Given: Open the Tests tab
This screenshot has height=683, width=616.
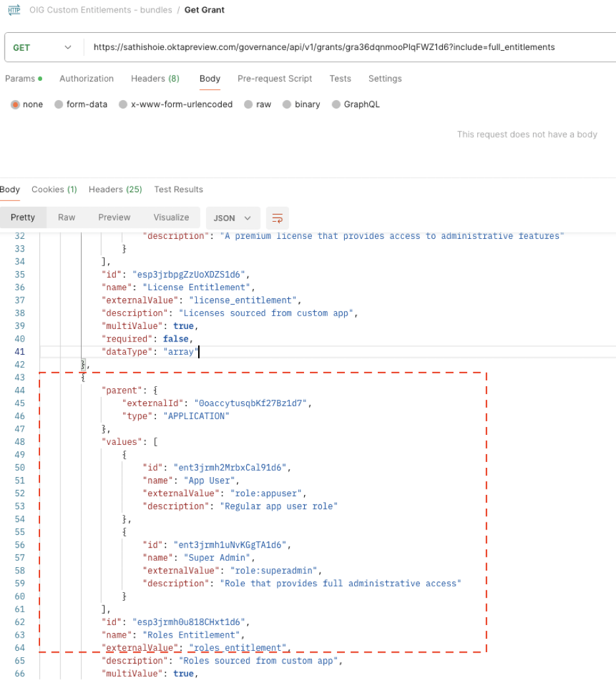Looking at the screenshot, I should [x=340, y=79].
